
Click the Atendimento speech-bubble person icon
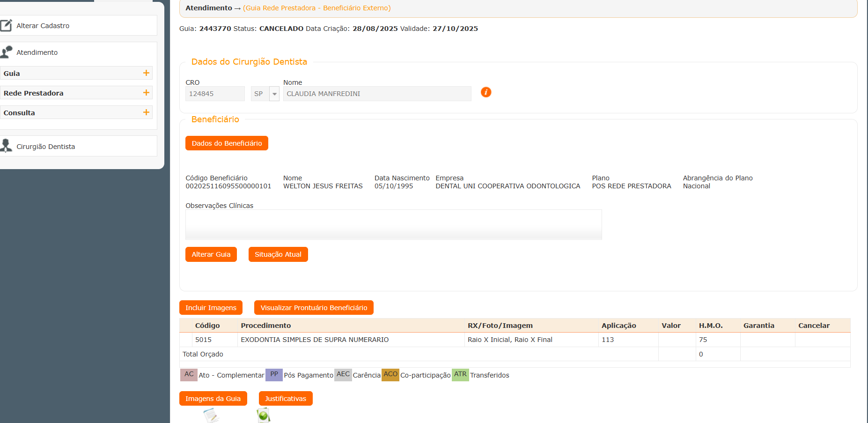pos(6,52)
